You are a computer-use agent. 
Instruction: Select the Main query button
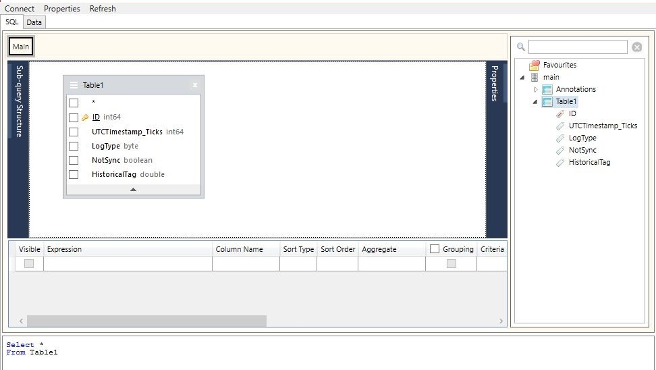pos(21,46)
